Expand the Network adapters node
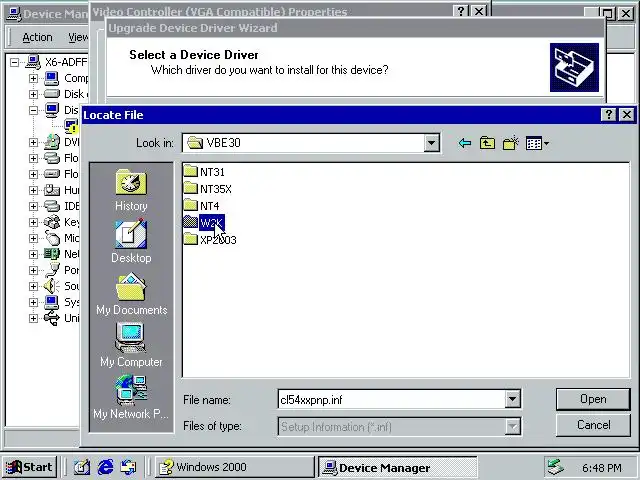Screen dimensions: 640x480 click(x=33, y=254)
